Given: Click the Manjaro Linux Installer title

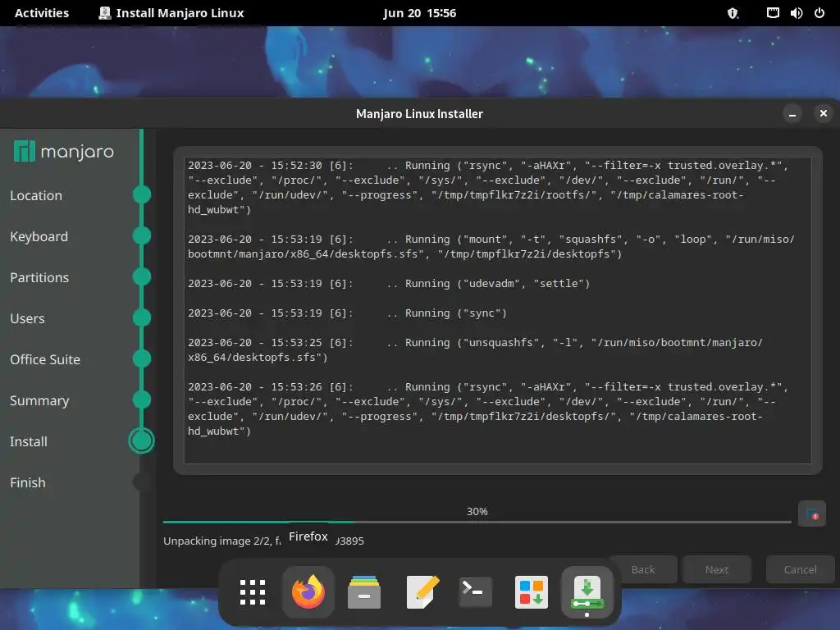Looking at the screenshot, I should 419,113.
